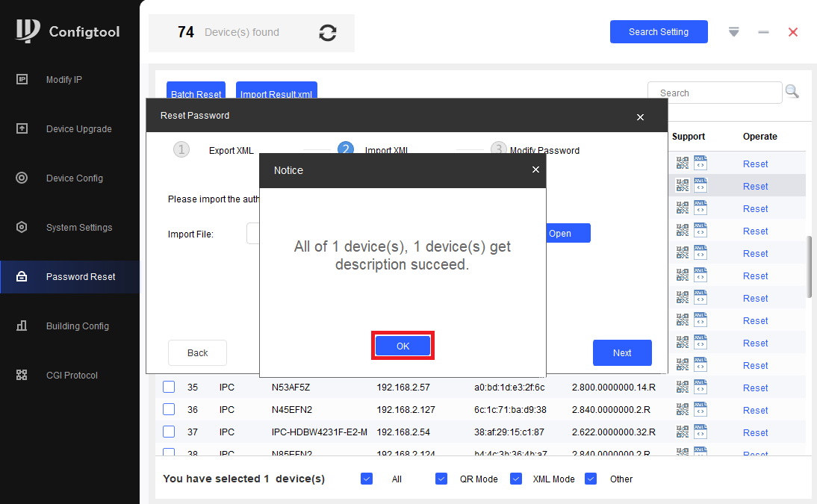Viewport: 817px width, 504px height.
Task: Click the QR code support icon in row 35
Action: pyautogui.click(x=683, y=387)
